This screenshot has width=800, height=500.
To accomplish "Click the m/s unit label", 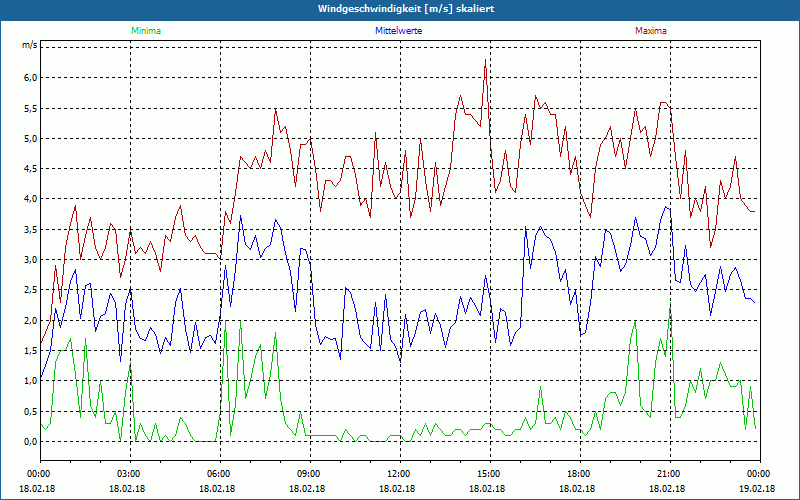I will 30,45.
